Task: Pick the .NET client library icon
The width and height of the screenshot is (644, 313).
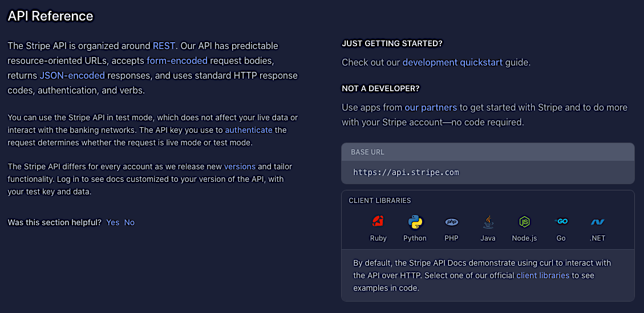Action: (x=597, y=222)
